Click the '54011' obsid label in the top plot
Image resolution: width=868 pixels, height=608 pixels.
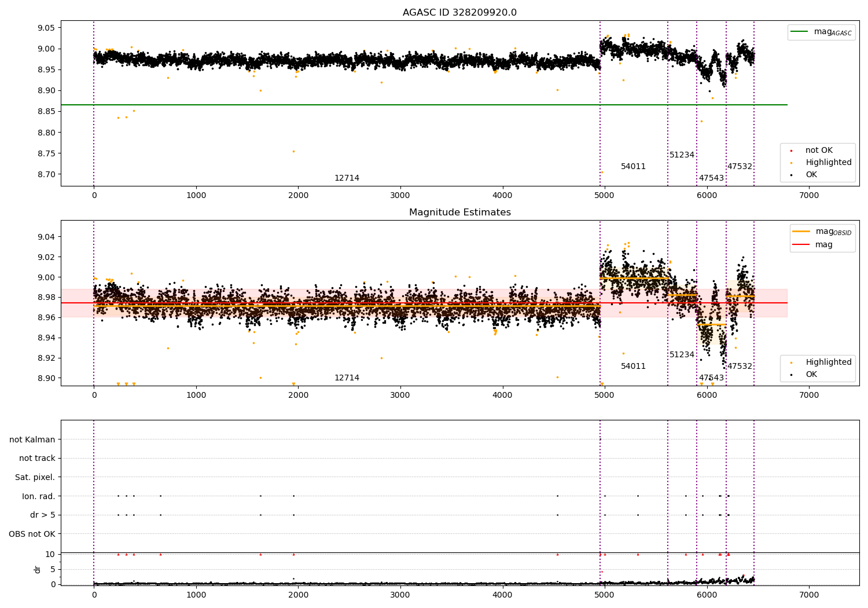(x=633, y=167)
